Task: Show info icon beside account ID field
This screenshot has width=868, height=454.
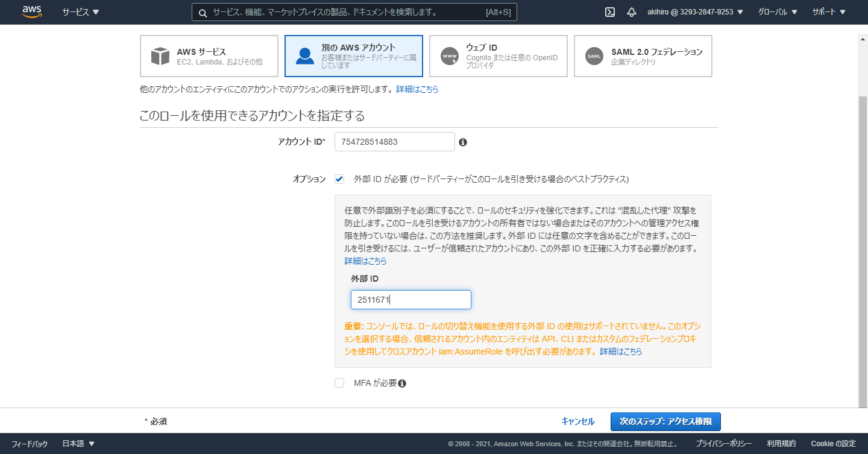Action: [463, 142]
